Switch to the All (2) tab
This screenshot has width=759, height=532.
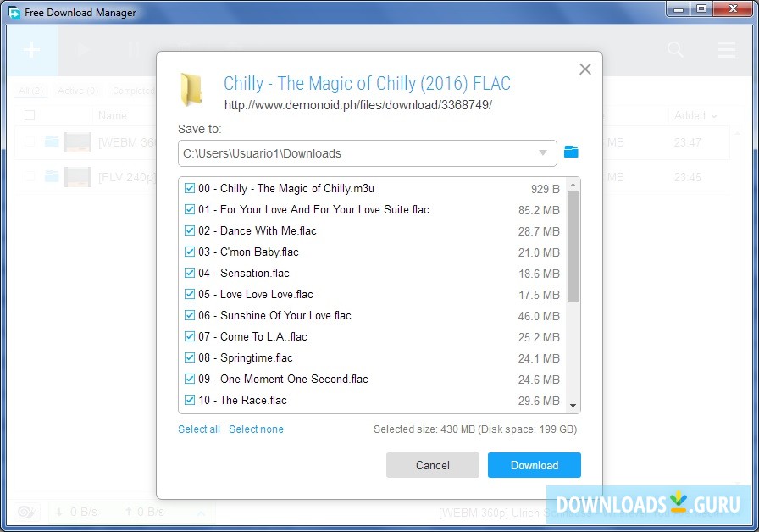pos(31,91)
